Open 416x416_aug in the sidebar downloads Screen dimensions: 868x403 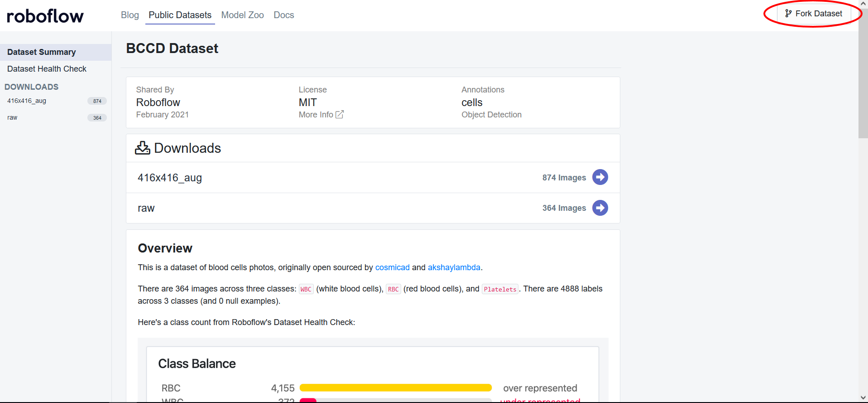(27, 101)
